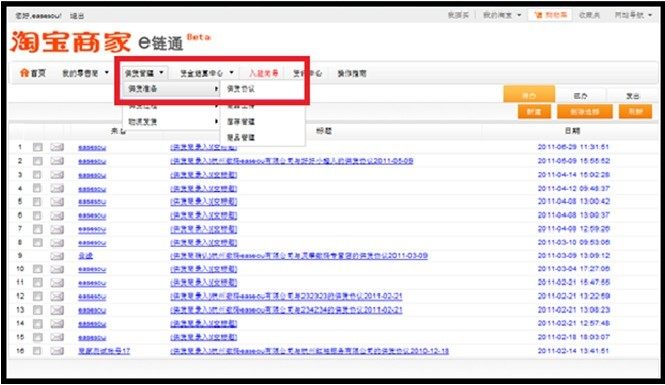The height and width of the screenshot is (385, 665).
Task: Open the envelope icon in row 14
Action: (x=57, y=324)
